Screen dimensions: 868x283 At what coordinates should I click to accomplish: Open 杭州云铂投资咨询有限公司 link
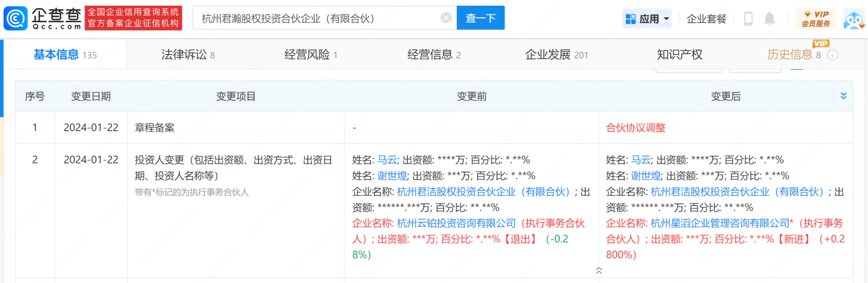click(456, 223)
